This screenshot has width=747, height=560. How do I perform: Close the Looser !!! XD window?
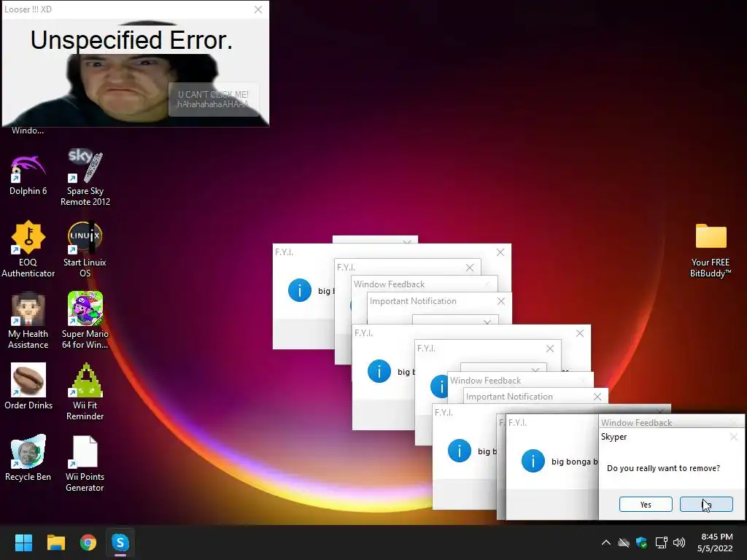(x=258, y=9)
